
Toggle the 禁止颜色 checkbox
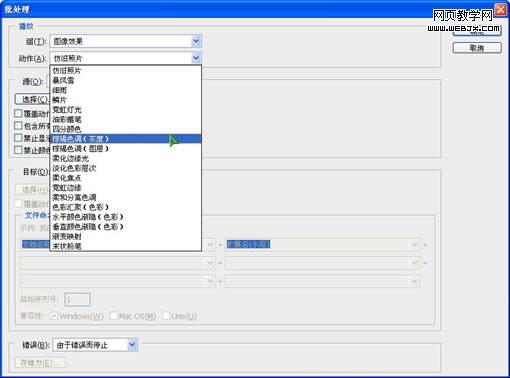[x=18, y=150]
